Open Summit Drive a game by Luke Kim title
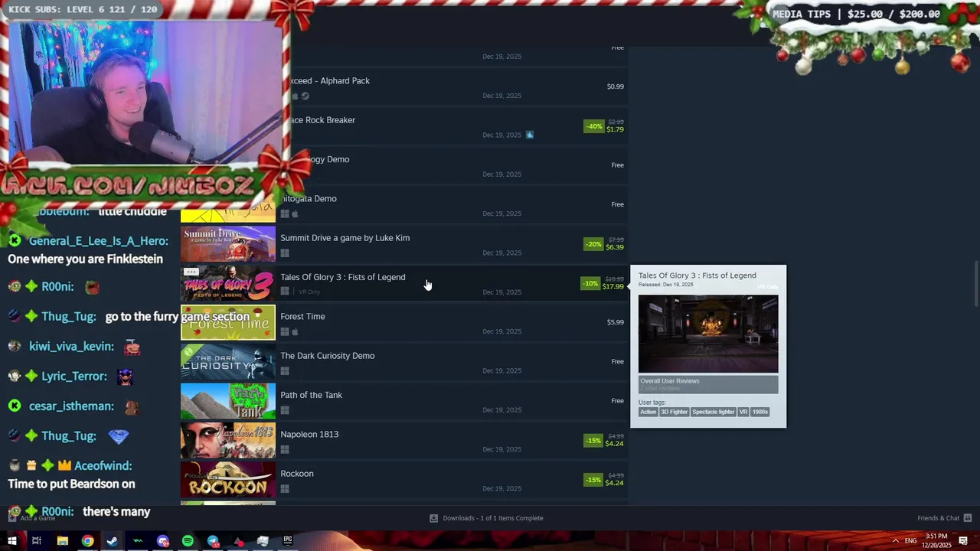Image resolution: width=980 pixels, height=551 pixels. click(345, 238)
